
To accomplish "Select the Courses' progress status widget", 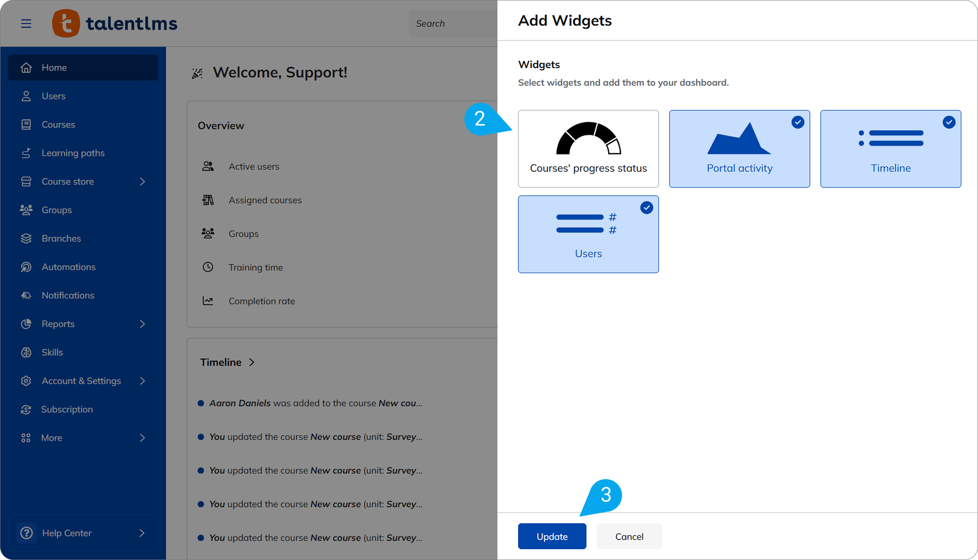I will 588,149.
